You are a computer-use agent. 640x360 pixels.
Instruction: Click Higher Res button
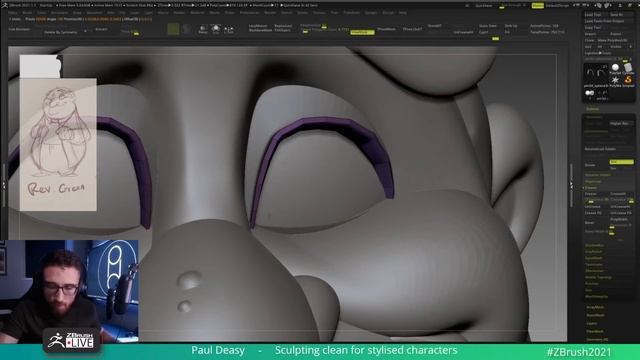(620, 123)
